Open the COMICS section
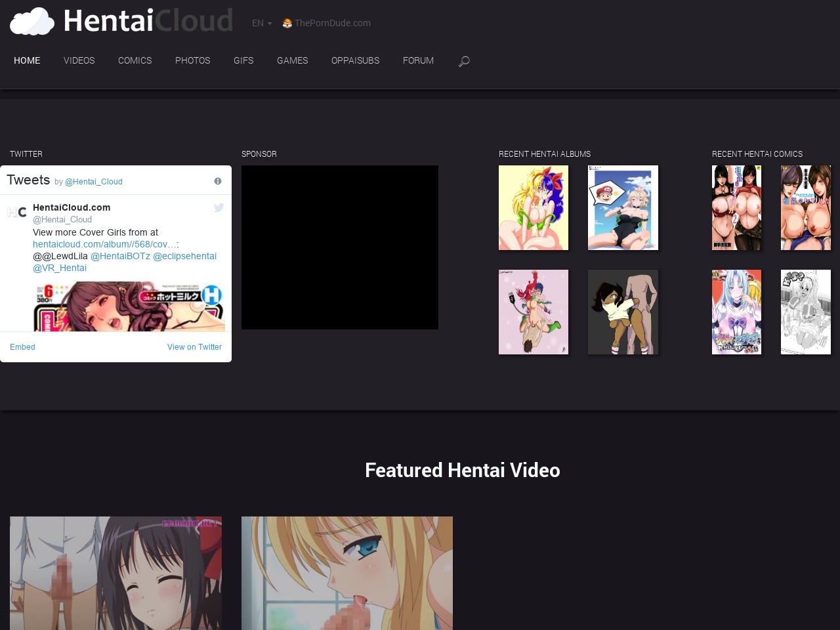Screen dimensions: 840x630 [x=135, y=60]
